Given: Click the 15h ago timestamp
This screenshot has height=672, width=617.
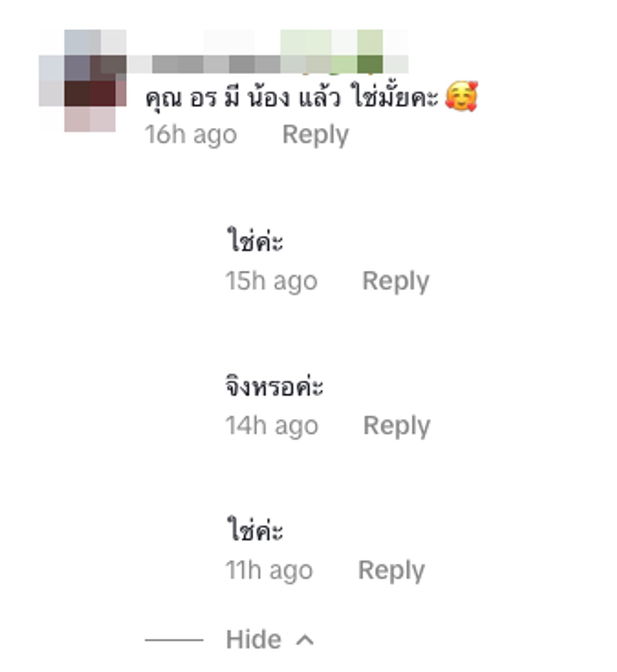Looking at the screenshot, I should click(x=271, y=281).
